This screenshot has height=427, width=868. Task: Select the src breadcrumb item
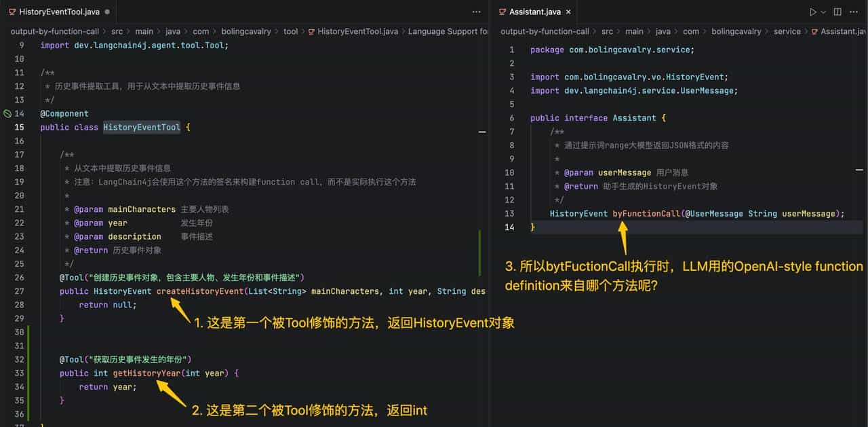[117, 31]
